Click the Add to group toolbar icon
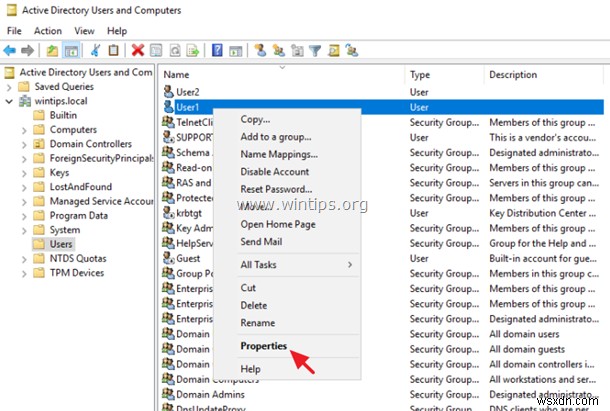This screenshot has height=411, width=610. (x=352, y=50)
